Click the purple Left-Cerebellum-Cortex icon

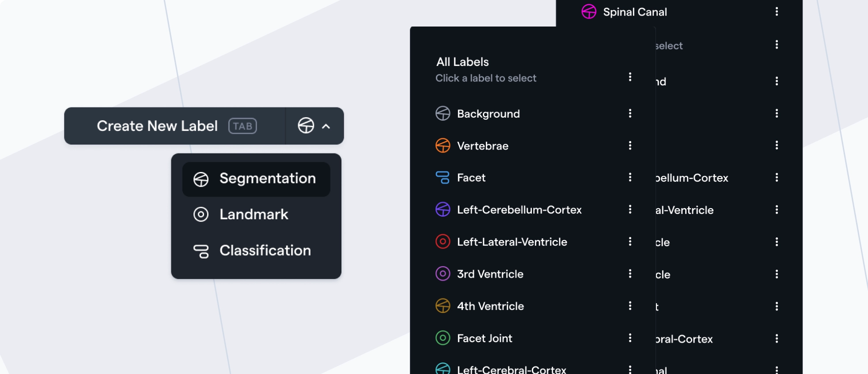(x=443, y=210)
